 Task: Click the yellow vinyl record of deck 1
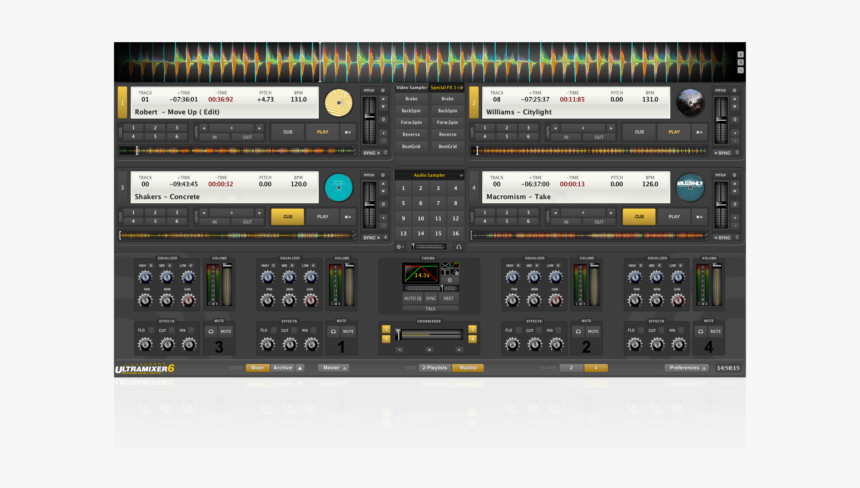[x=338, y=103]
